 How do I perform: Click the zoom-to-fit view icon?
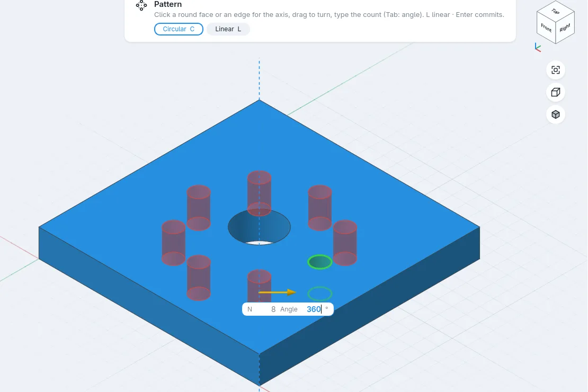pos(555,70)
